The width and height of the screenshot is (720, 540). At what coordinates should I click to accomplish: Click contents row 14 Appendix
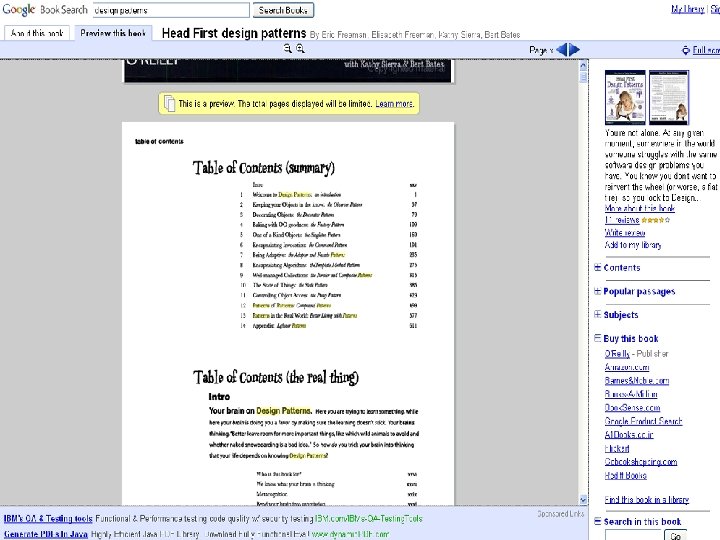(x=328, y=326)
